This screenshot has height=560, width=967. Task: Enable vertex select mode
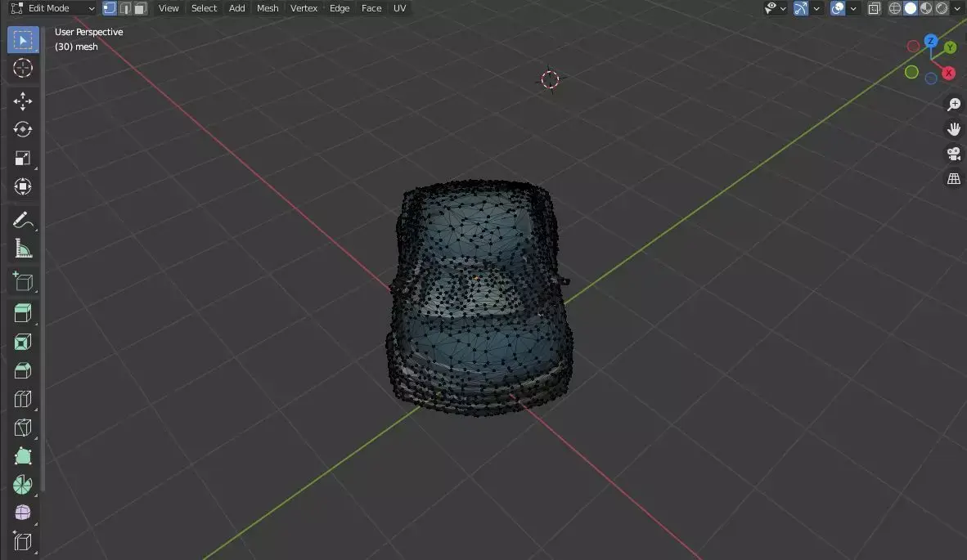click(109, 8)
